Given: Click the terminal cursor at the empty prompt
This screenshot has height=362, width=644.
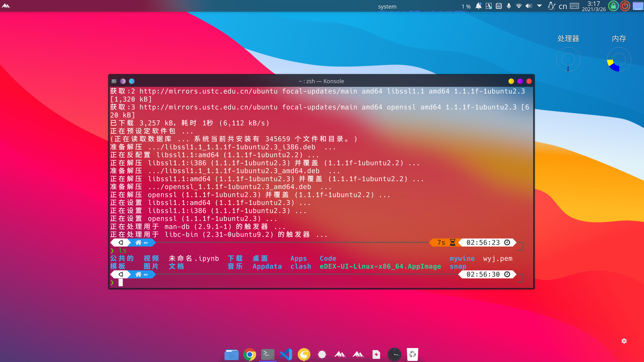Looking at the screenshot, I should pos(121,283).
